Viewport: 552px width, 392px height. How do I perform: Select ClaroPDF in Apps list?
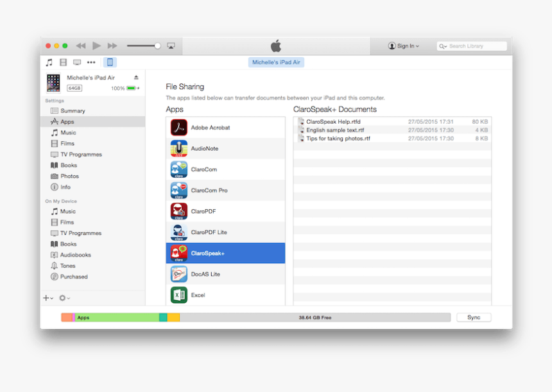tap(225, 211)
